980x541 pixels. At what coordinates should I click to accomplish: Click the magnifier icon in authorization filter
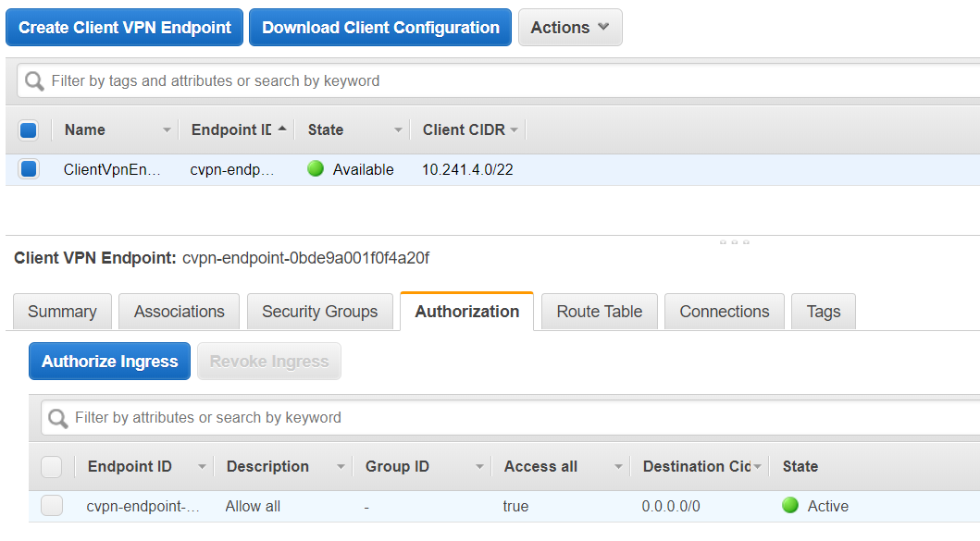point(58,418)
